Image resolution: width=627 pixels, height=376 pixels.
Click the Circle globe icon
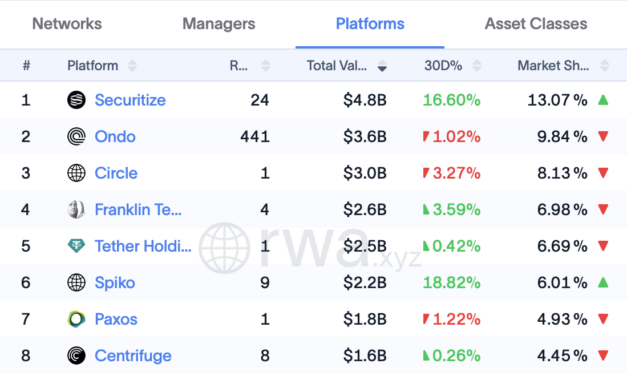pyautogui.click(x=76, y=173)
